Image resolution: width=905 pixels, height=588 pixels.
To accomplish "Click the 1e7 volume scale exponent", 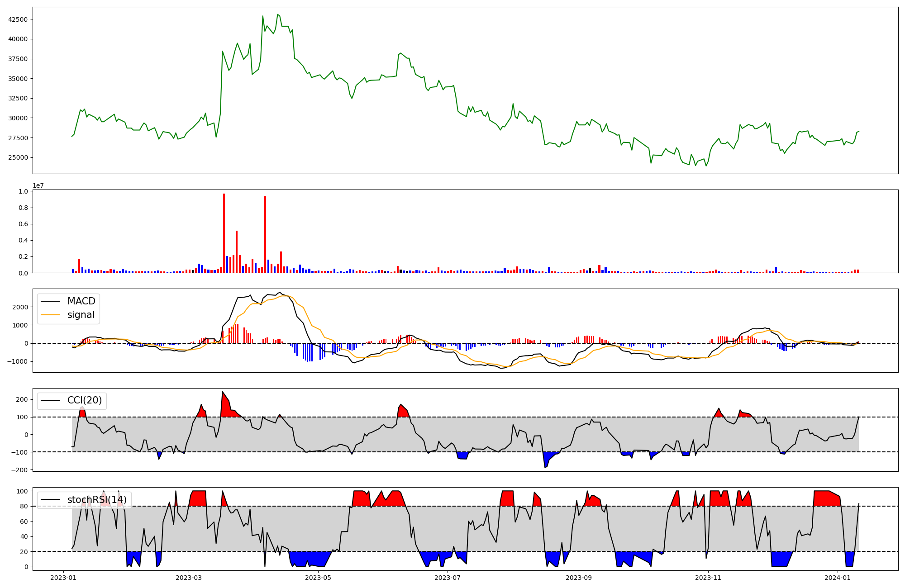I will pyautogui.click(x=38, y=185).
